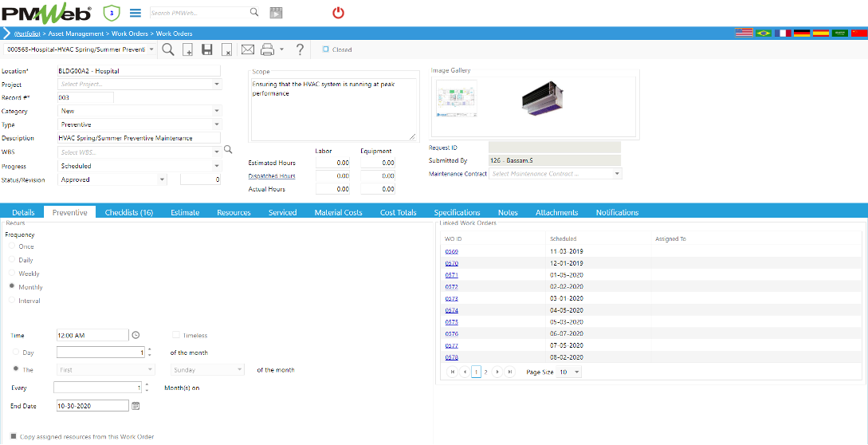Select Weekly frequency
Image resolution: width=868 pixels, height=445 pixels.
(x=12, y=274)
